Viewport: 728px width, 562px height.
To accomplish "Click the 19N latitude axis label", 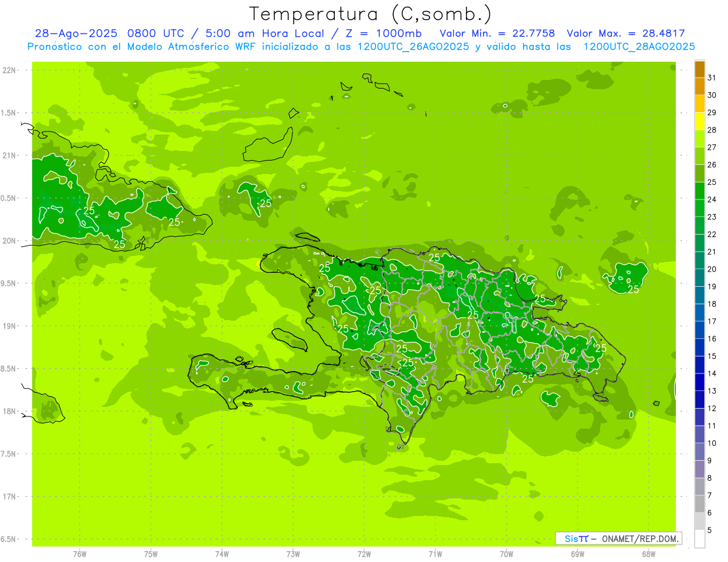I will tap(9, 326).
